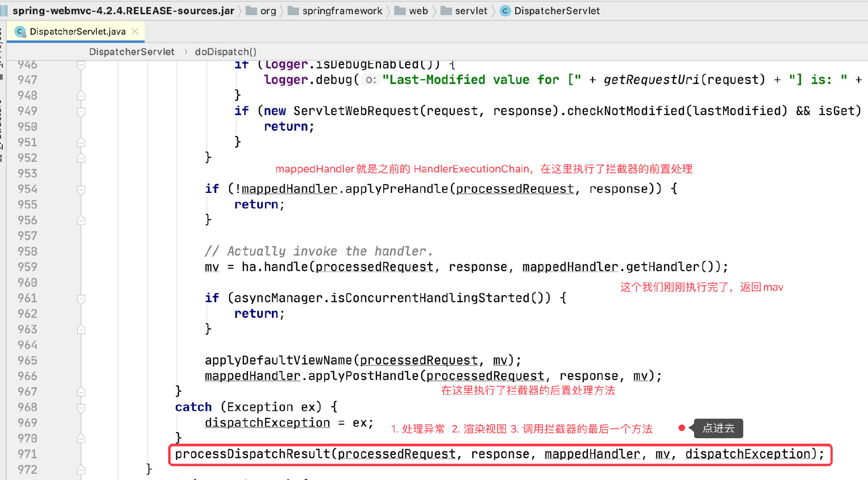Collapse the if block at line 949

tap(81, 111)
